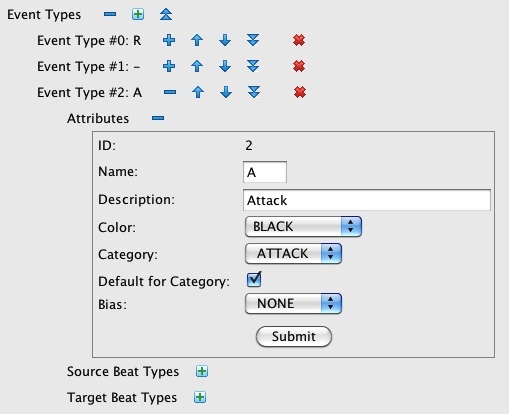Open the Bias dropdown showing NONE

click(x=293, y=304)
